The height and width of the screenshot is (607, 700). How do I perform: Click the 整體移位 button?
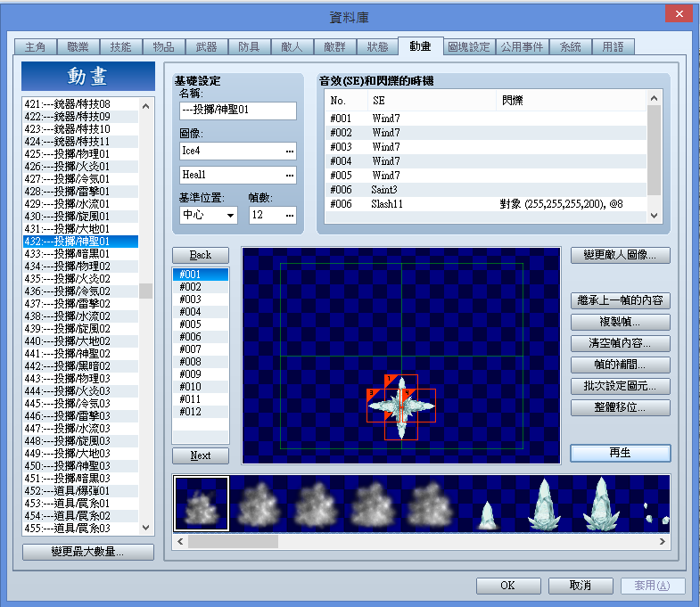pos(620,407)
